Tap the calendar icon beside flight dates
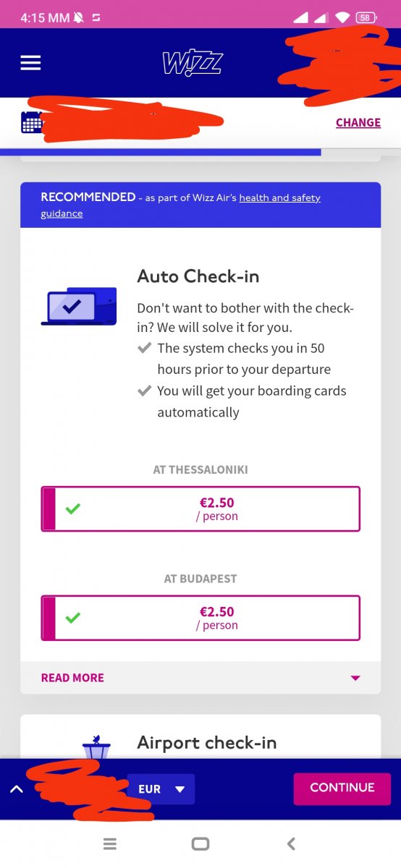 (32, 123)
